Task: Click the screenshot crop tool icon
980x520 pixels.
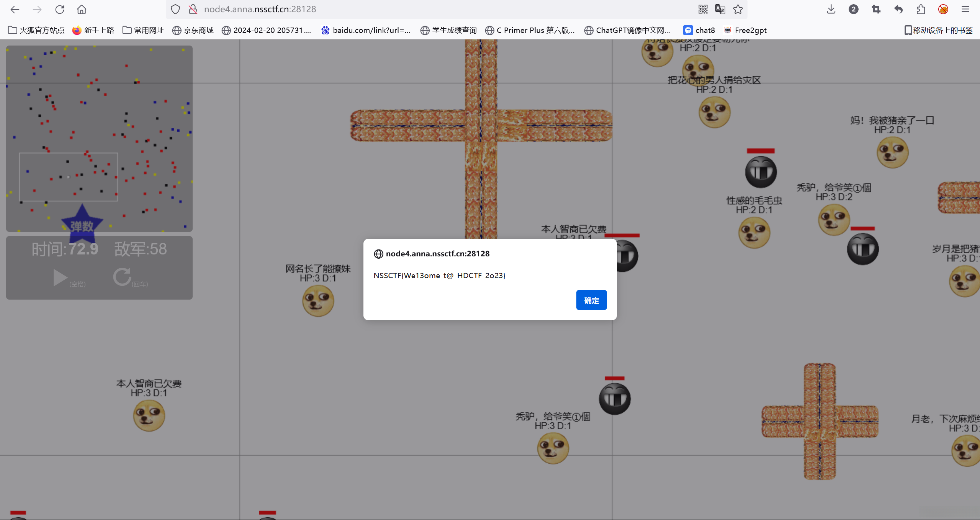Action: [x=876, y=10]
